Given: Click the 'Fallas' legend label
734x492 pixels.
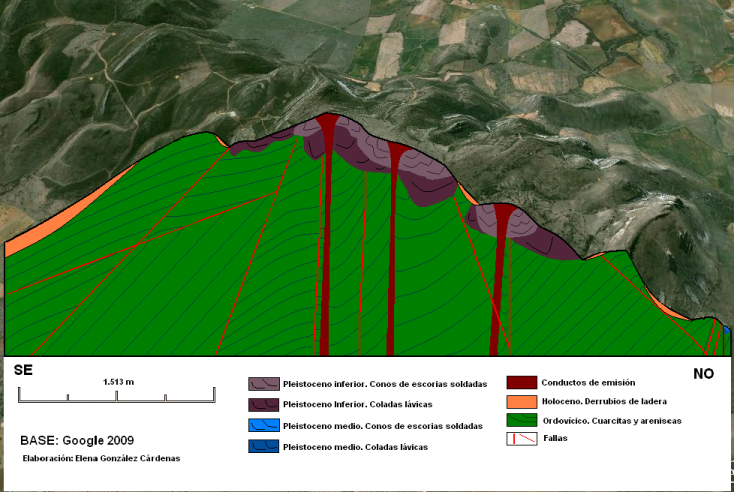Looking at the screenshot, I should coord(555,438).
